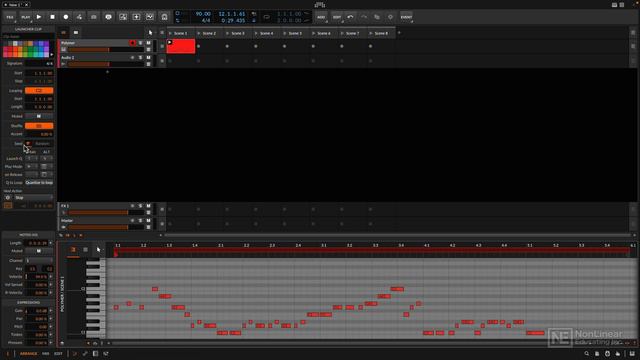Click the Next Action gear icon
640x360 pixels.
[x=8, y=198]
